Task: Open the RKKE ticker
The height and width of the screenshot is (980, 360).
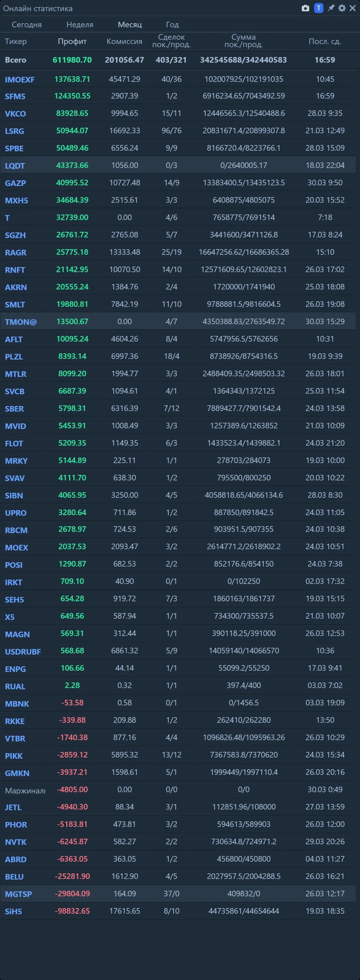Action: pyautogui.click(x=15, y=721)
